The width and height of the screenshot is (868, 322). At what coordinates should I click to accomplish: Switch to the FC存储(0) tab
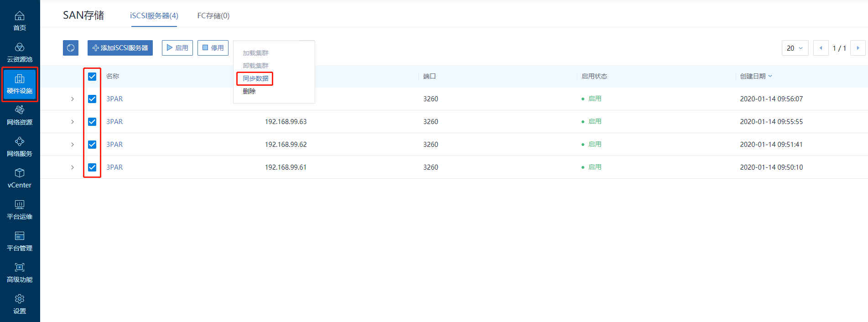tap(213, 16)
